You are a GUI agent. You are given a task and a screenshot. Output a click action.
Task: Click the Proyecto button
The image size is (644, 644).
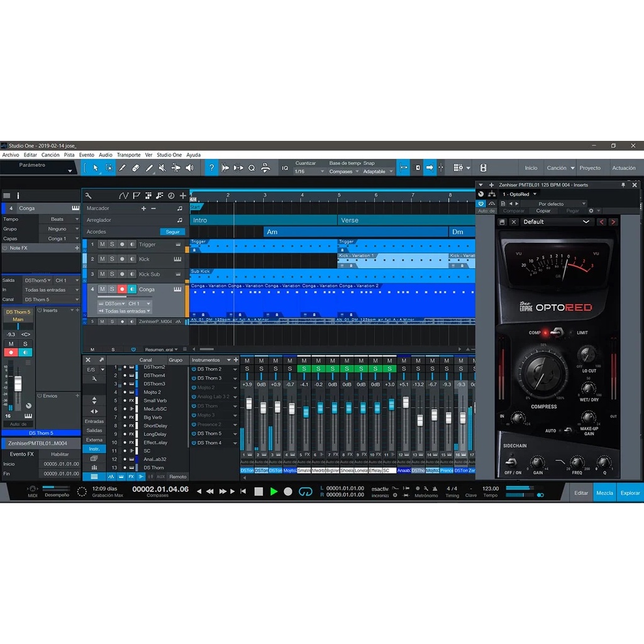[590, 168]
